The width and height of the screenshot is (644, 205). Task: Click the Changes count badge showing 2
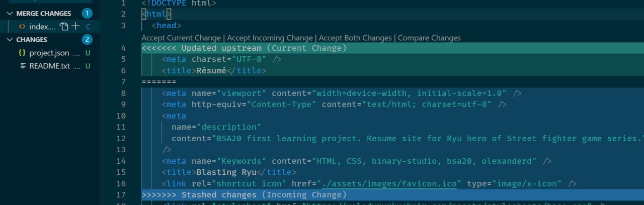pyautogui.click(x=88, y=40)
